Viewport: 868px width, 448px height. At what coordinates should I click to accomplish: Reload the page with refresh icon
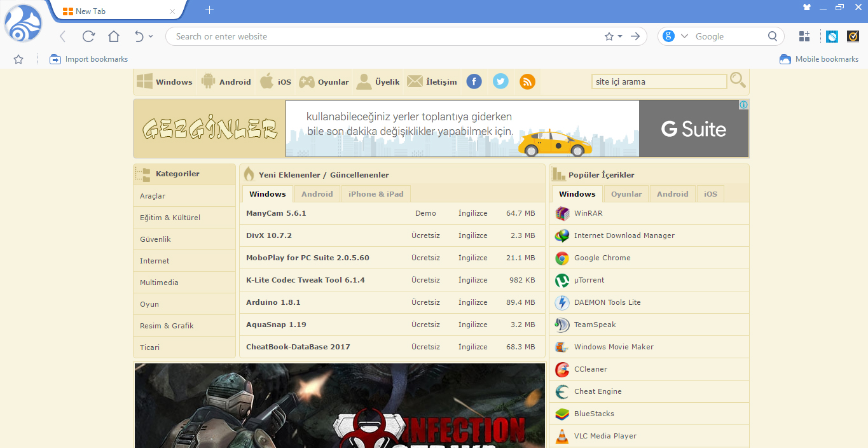pos(88,36)
